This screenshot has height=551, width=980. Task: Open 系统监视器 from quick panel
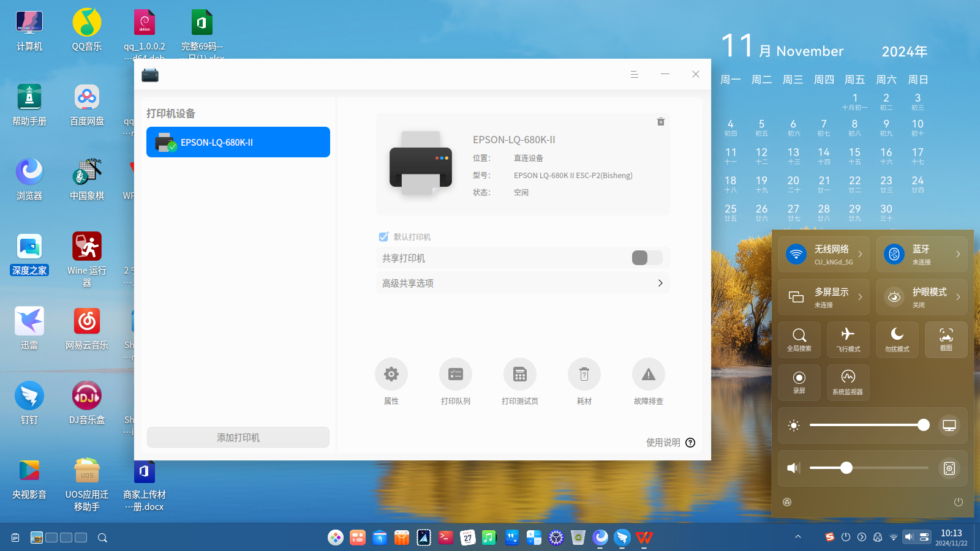848,383
